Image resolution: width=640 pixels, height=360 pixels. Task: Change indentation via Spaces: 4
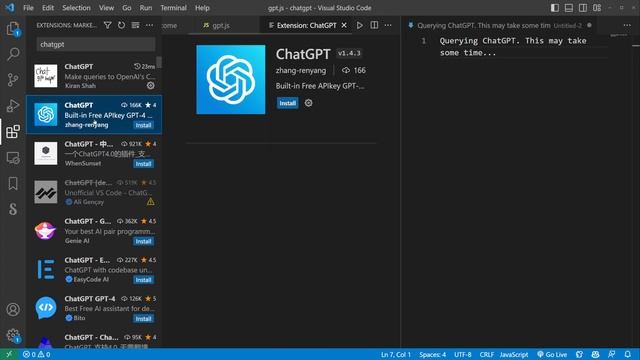[432, 354]
